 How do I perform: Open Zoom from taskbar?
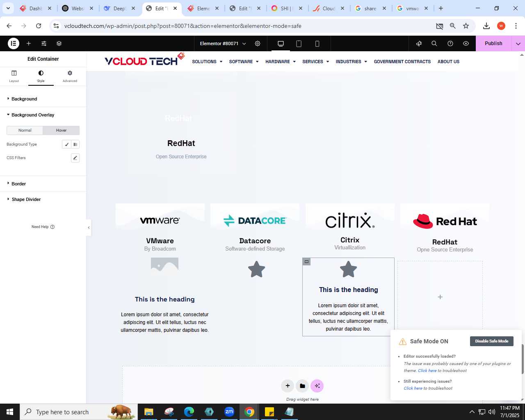(x=229, y=412)
